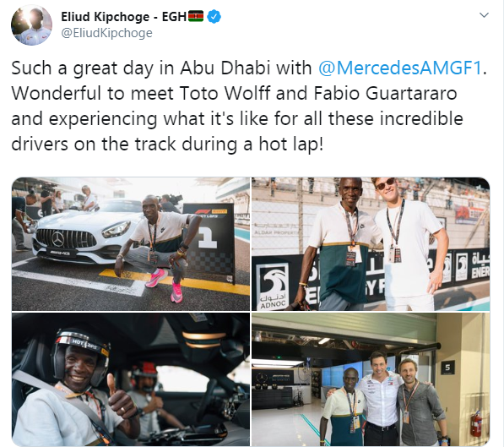Image resolution: width=504 pixels, height=447 pixels.
Task: Open Eliud Kipchoge's profile avatar
Action: pyautogui.click(x=31, y=25)
